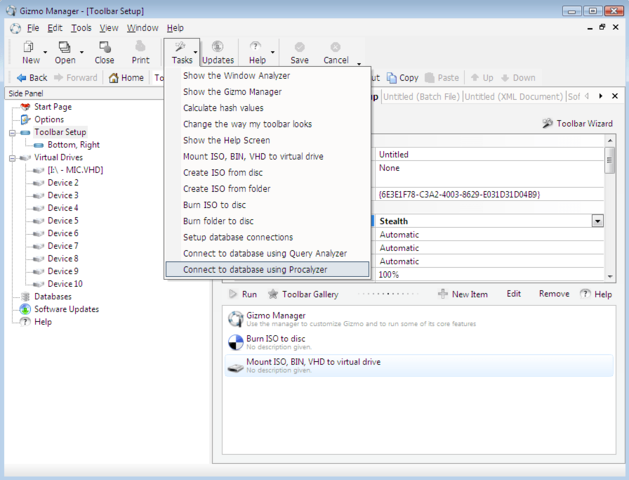Switch to Untitled (XML Document) tab
This screenshot has width=629, height=480.
pos(514,97)
